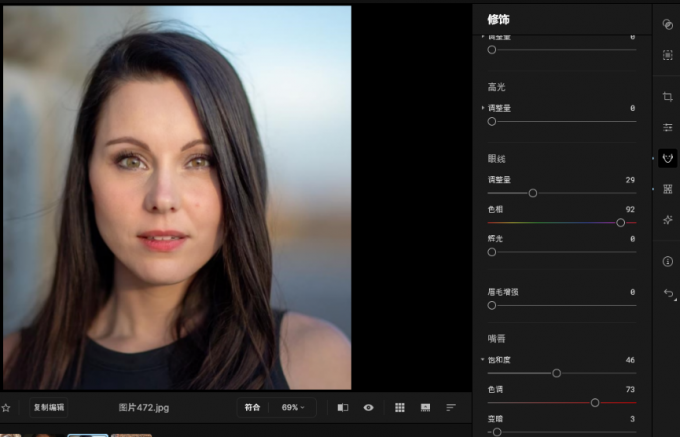680x437 pixels.
Task: Open the presets grid panel icon
Action: coord(668,189)
